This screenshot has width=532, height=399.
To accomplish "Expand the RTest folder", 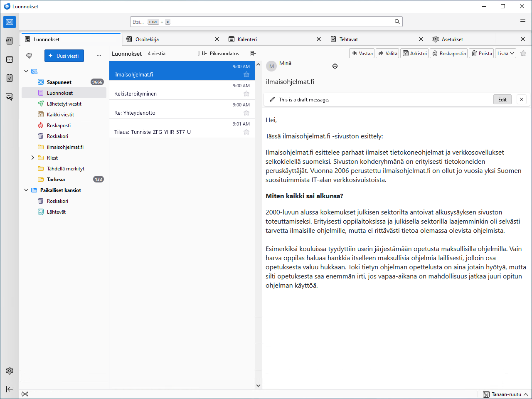I will [33, 158].
